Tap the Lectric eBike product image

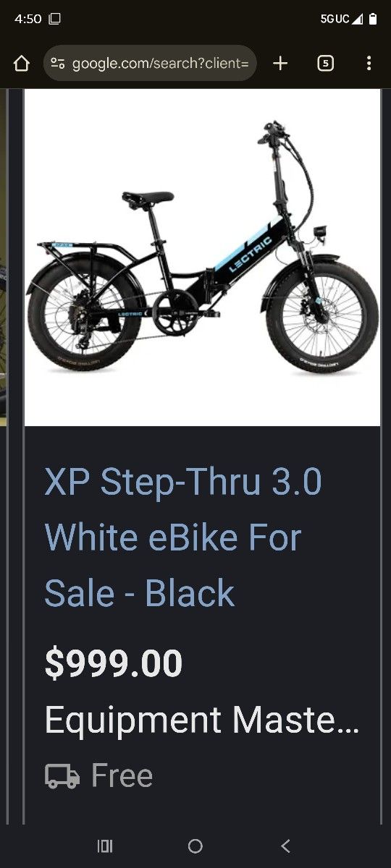tap(203, 257)
